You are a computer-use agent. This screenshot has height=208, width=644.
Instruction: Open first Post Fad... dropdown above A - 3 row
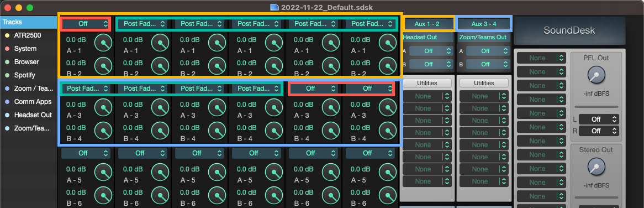pyautogui.click(x=86, y=89)
